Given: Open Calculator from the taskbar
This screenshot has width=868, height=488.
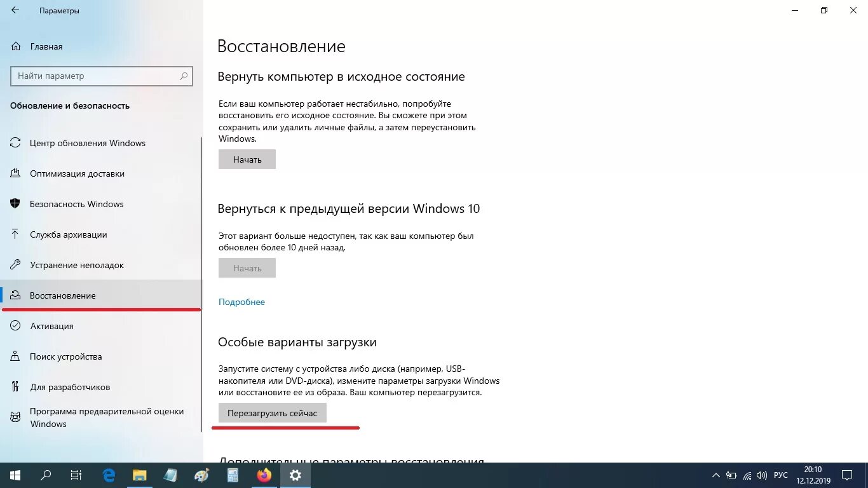Looking at the screenshot, I should pyautogui.click(x=233, y=475).
